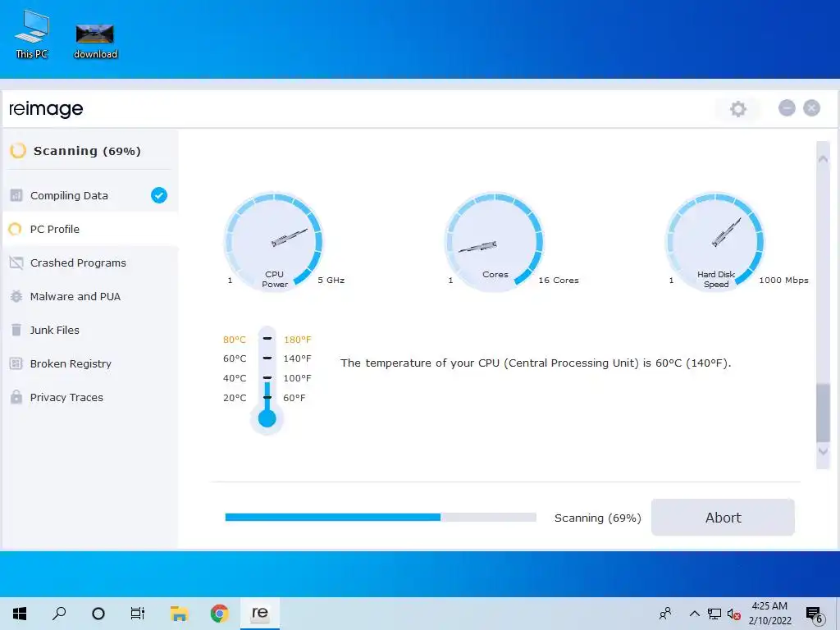
Task: Click the Scanning spinner icon in sidebar header
Action: click(x=18, y=151)
